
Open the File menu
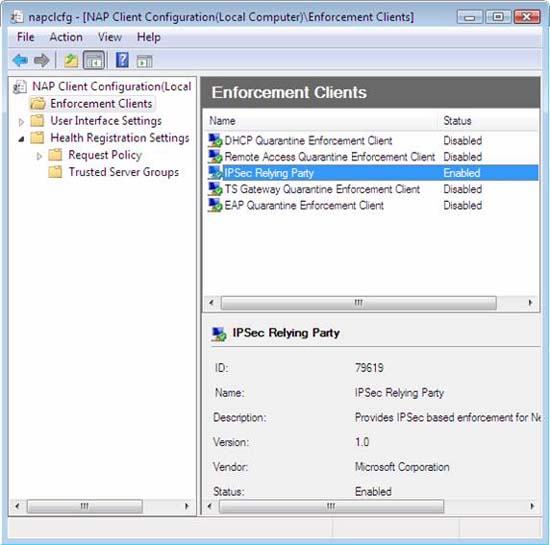[x=26, y=37]
